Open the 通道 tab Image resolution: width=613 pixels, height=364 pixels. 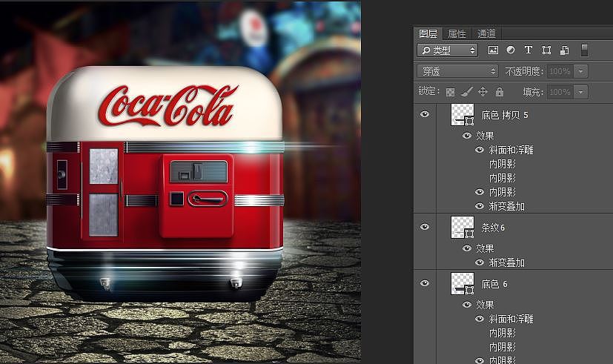point(487,34)
